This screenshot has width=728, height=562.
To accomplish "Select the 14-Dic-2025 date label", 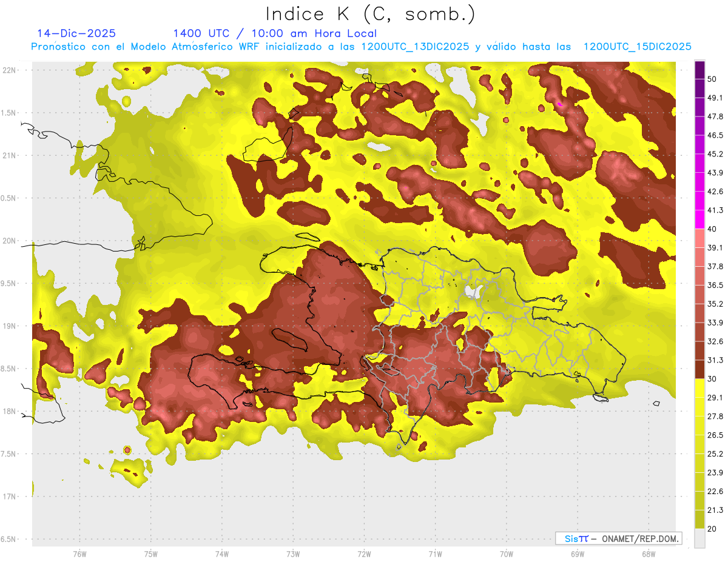I will 76,33.
